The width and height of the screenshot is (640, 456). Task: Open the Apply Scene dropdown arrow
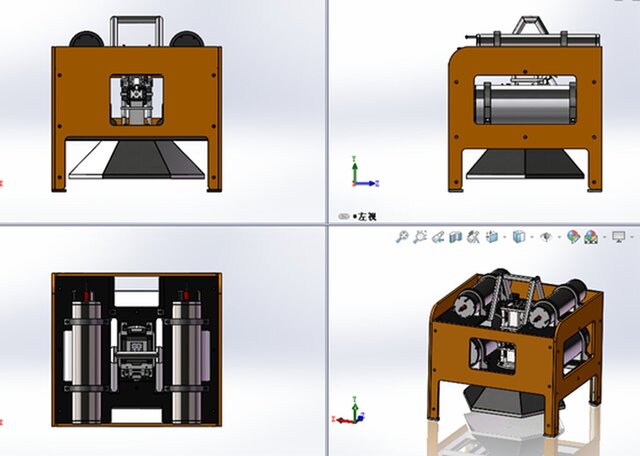point(604,237)
